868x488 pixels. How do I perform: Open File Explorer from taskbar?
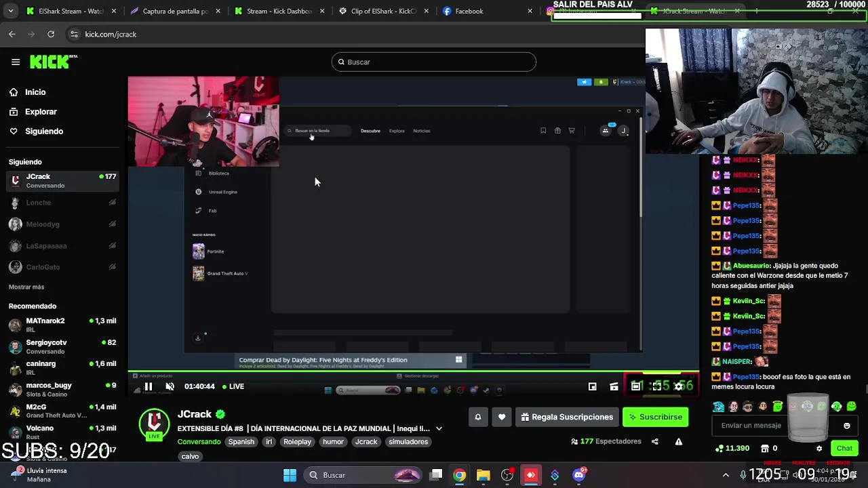pos(484,475)
